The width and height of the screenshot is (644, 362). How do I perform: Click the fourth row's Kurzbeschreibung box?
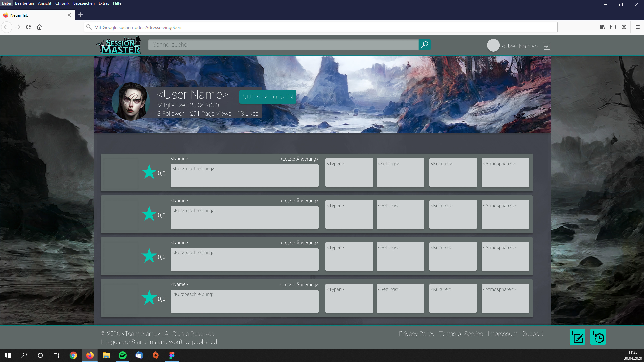point(245,301)
